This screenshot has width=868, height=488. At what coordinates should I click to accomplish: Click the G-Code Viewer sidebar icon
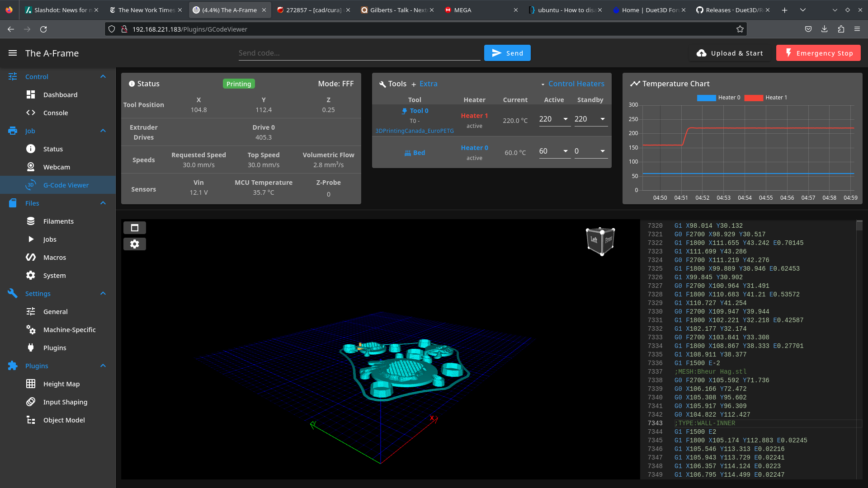pos(31,185)
